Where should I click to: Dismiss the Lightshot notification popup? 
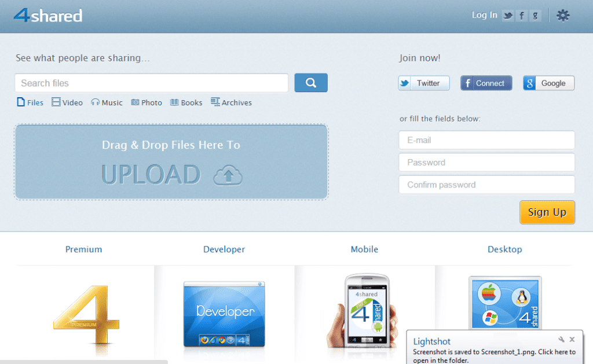572,340
